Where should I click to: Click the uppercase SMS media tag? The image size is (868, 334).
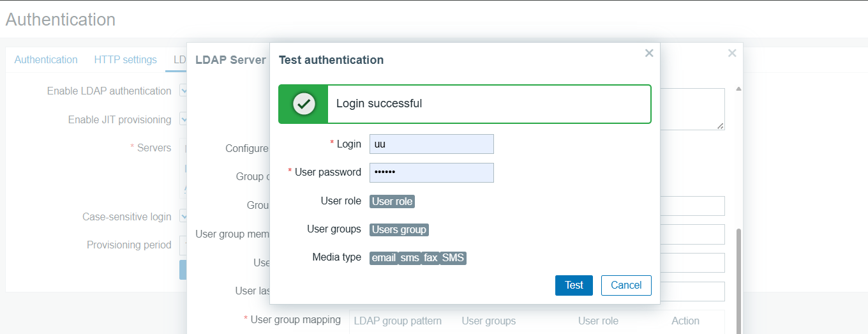coord(453,258)
